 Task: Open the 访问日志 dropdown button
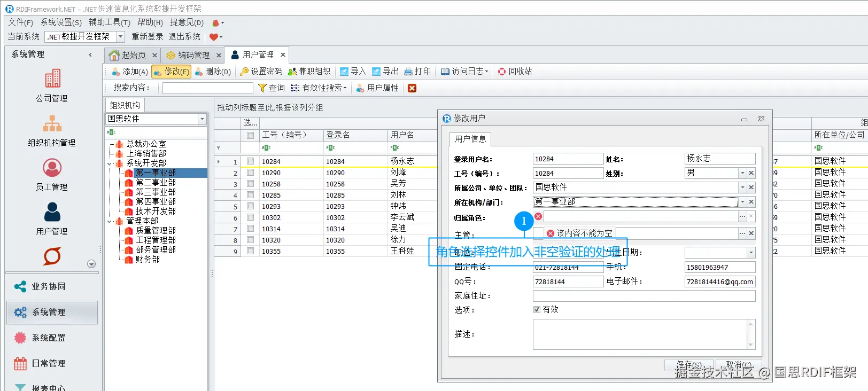tap(464, 72)
